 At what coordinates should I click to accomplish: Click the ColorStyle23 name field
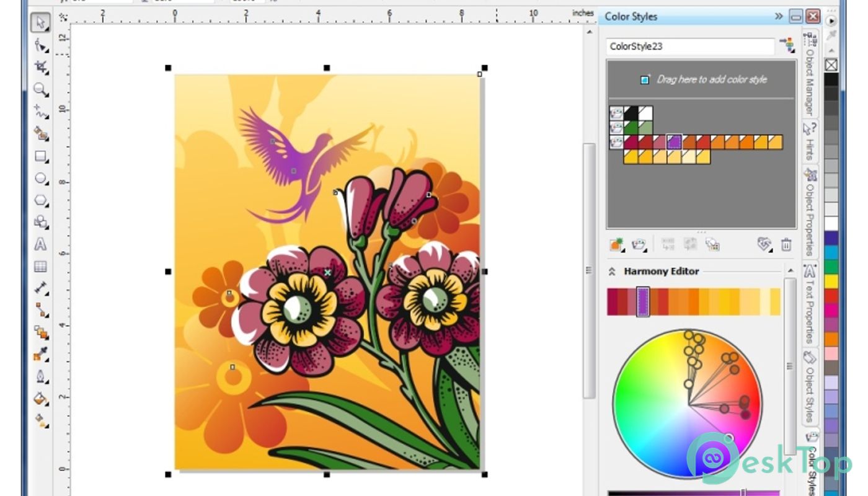tap(690, 46)
